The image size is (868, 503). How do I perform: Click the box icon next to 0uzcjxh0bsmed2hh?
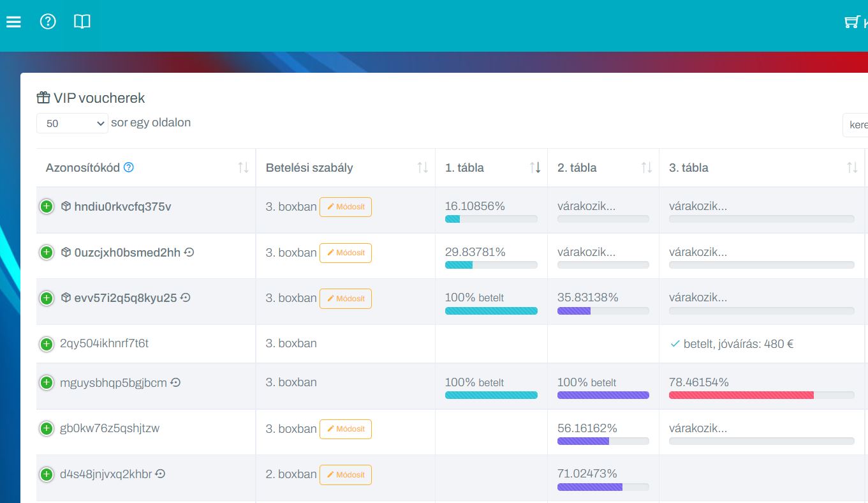pyautogui.click(x=66, y=252)
